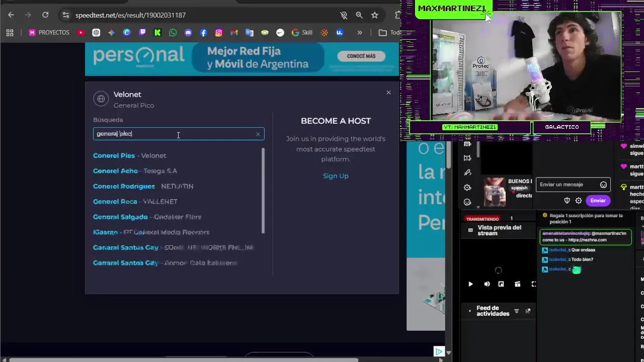The height and width of the screenshot is (362, 644).
Task: Send chat message with Enviar button
Action: click(x=598, y=201)
